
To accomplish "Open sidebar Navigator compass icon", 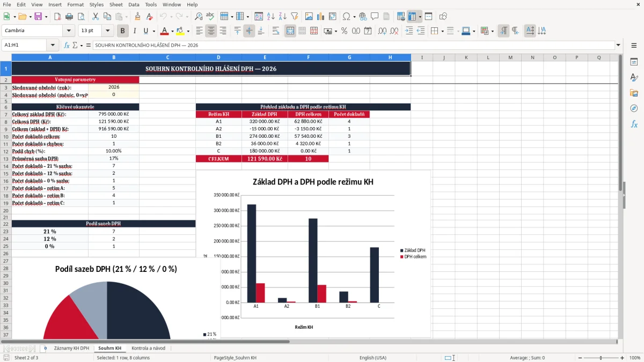I will [x=634, y=108].
